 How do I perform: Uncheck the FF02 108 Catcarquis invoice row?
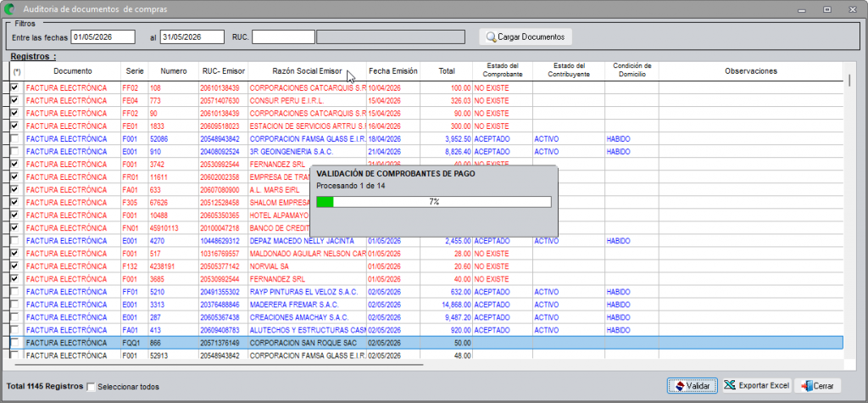coord(14,87)
